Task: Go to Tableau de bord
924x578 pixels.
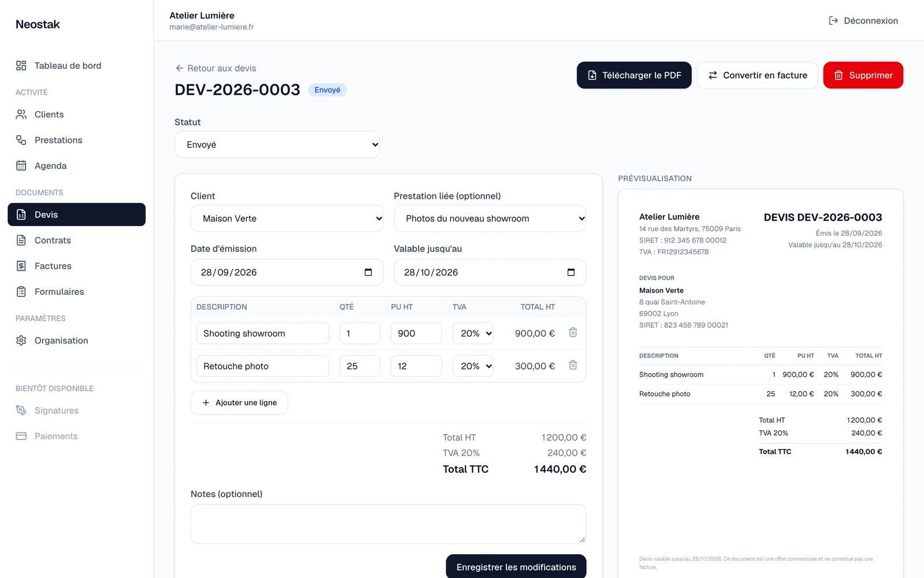Action: pos(76,66)
